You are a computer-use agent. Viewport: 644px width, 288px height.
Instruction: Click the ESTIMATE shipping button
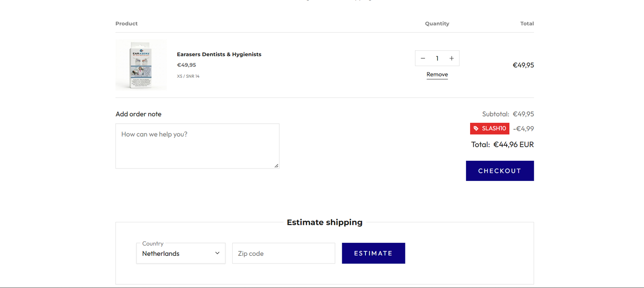(x=374, y=253)
